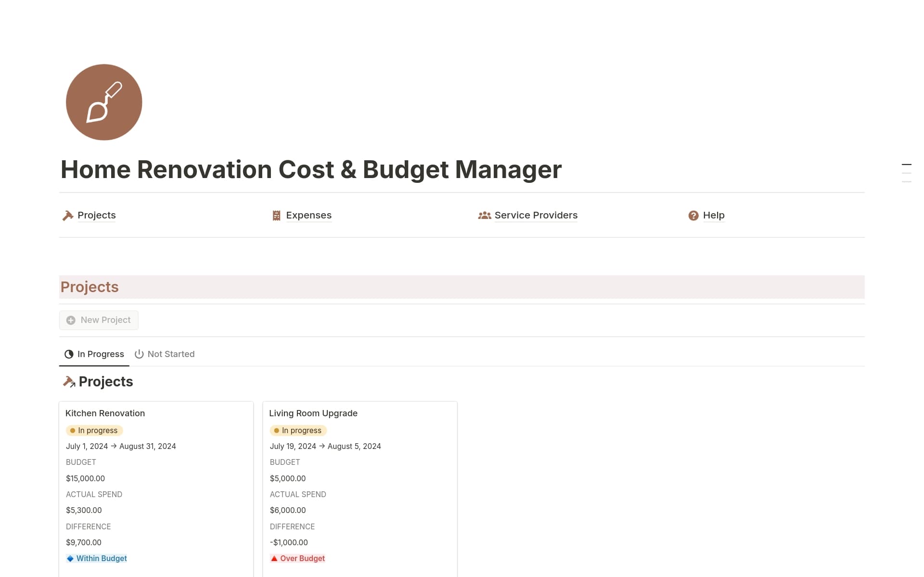The width and height of the screenshot is (924, 577).
Task: Click the power icon on Not Started tab
Action: pos(139,354)
